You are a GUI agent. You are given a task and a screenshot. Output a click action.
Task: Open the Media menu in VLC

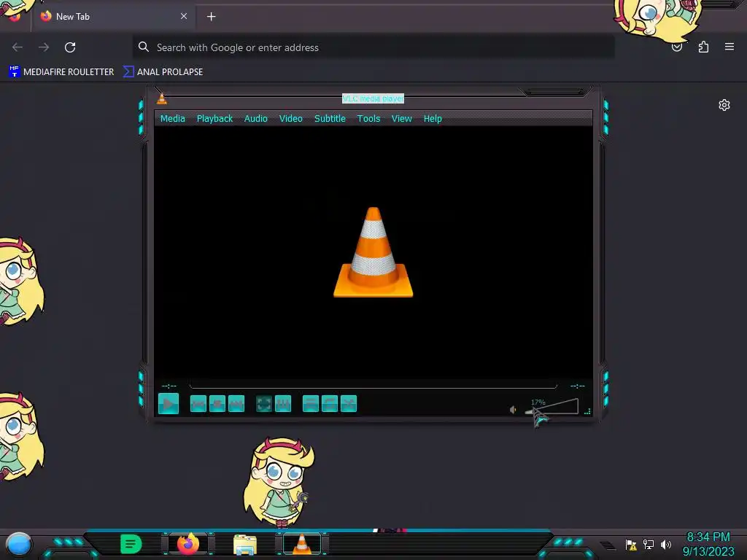pos(172,119)
